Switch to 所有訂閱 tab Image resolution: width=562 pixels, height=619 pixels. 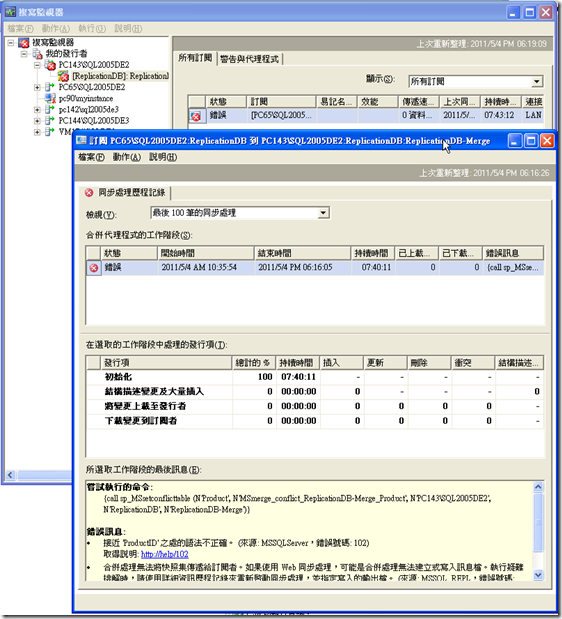[195, 58]
